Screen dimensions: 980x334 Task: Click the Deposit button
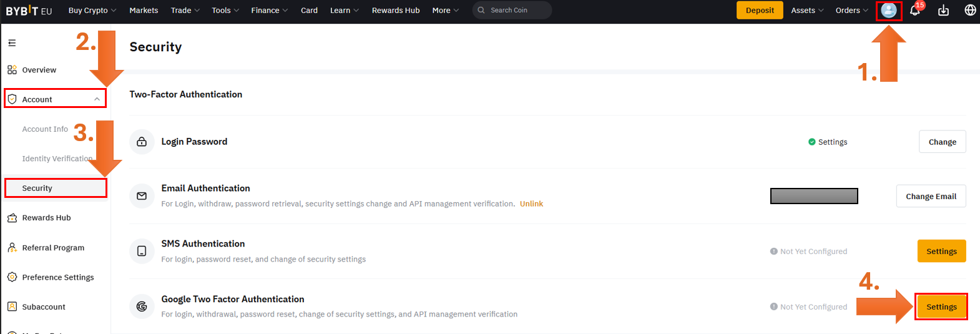tap(759, 11)
